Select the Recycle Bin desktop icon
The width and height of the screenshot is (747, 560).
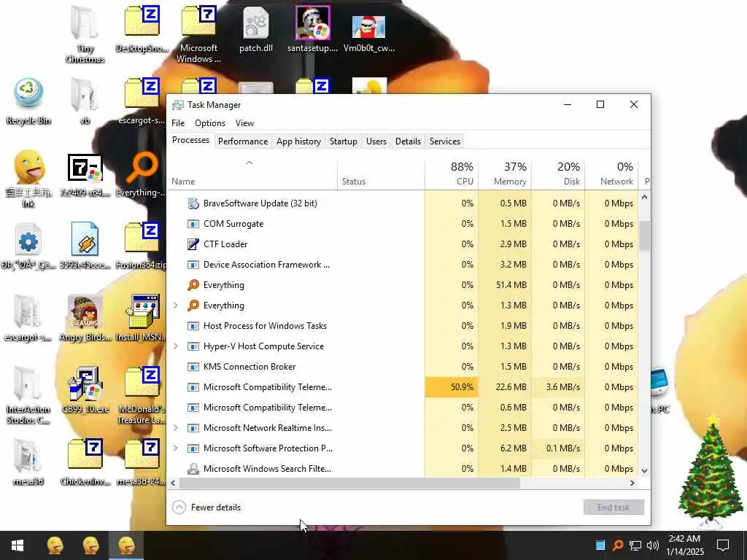pyautogui.click(x=28, y=101)
